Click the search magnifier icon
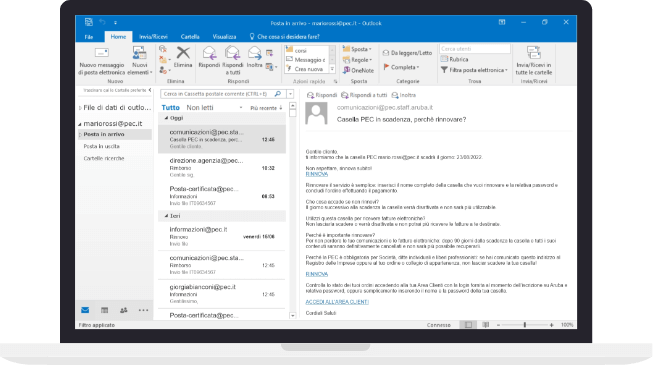The height and width of the screenshot is (365, 653). point(278,94)
